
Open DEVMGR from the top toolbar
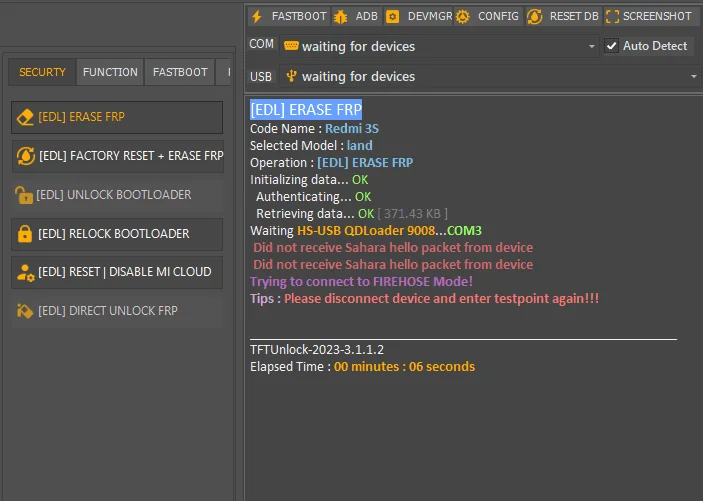418,17
